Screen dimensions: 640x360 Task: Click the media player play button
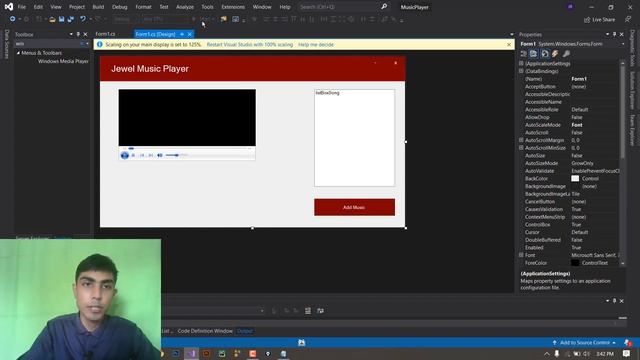tap(125, 155)
